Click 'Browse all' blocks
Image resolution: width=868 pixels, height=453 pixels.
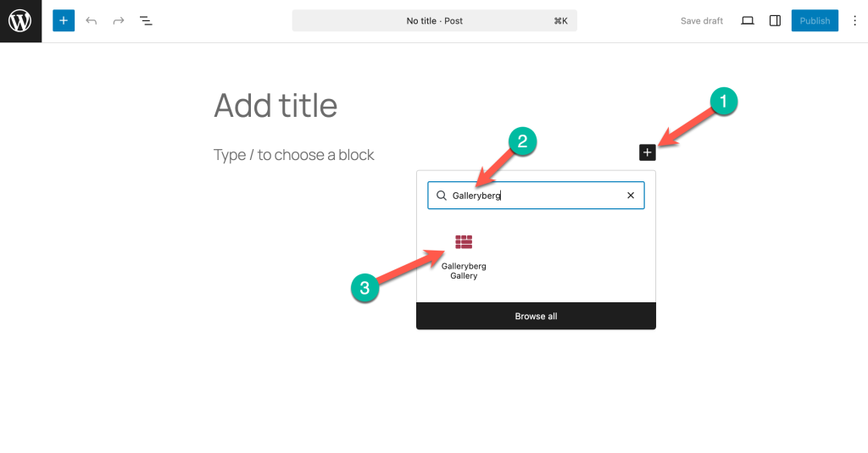[536, 316]
